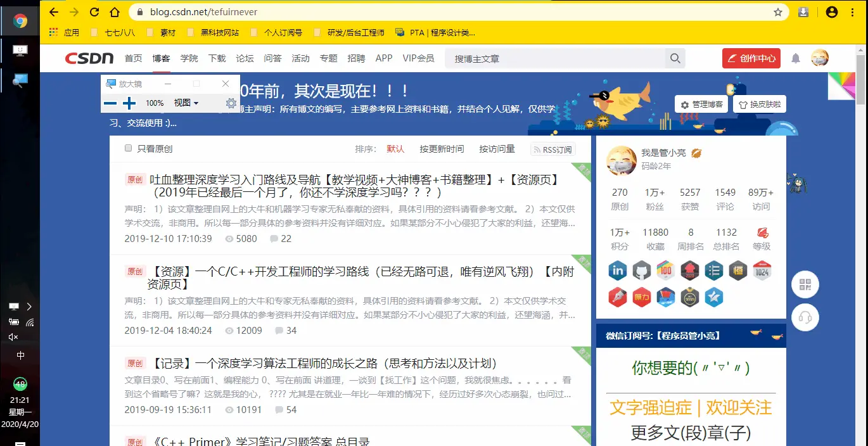Image resolution: width=868 pixels, height=446 pixels.
Task: Enable the 只看原创 checkbox
Action: coord(127,147)
